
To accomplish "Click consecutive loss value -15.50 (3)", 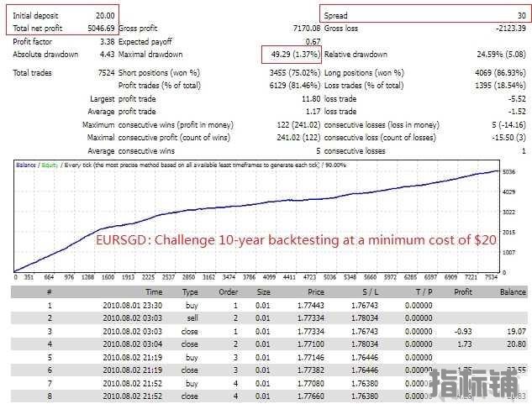I will (509, 138).
